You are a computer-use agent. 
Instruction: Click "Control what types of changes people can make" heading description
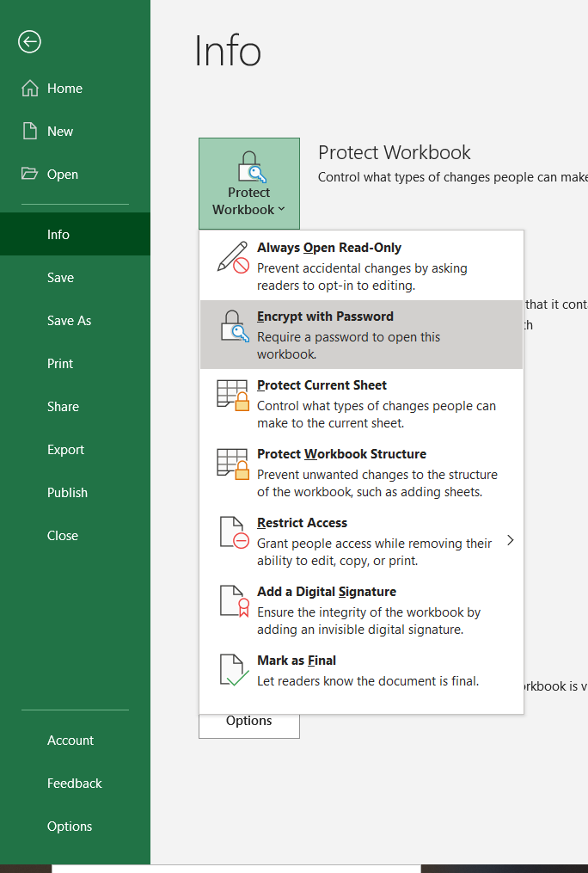tap(453, 177)
